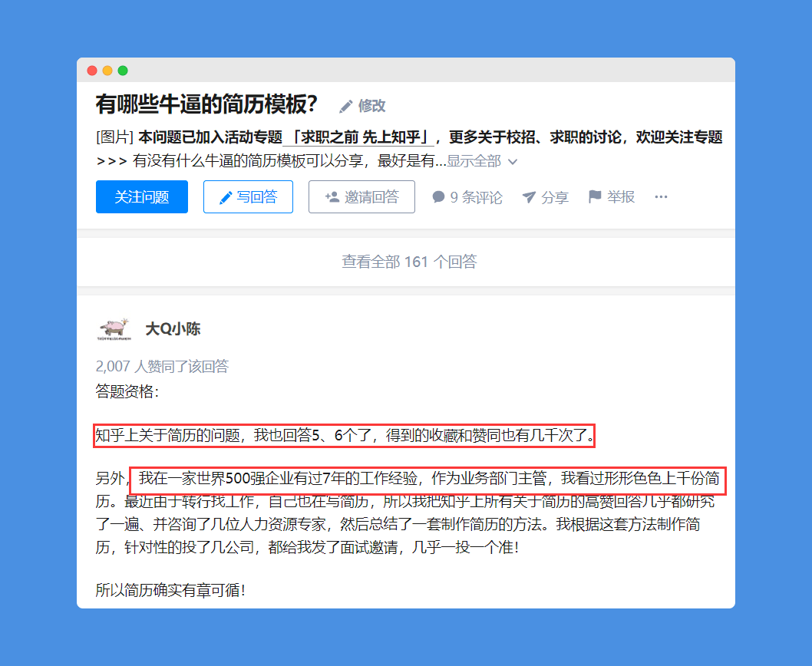Open the 邀请回答 invite button

pyautogui.click(x=361, y=196)
